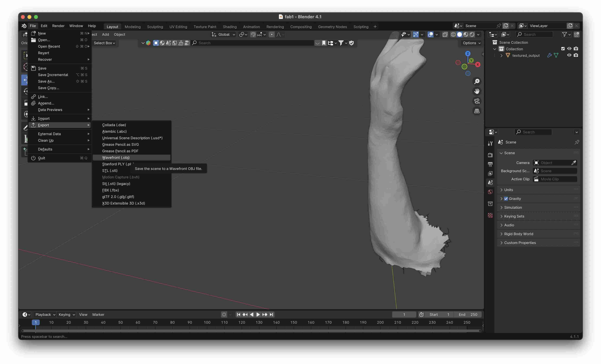Toggle textured_output visibility eye icon
The image size is (601, 364).
569,55
